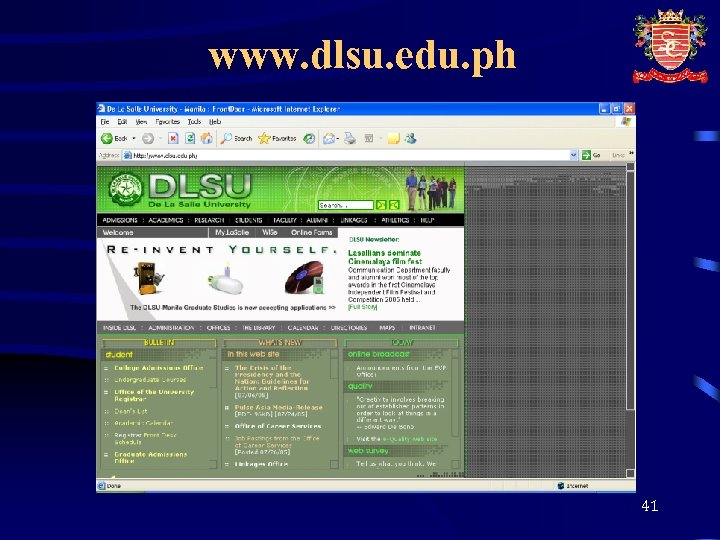This screenshot has width=720, height=540.
Task: Select the My.LaSalle tab
Action: tap(232, 232)
